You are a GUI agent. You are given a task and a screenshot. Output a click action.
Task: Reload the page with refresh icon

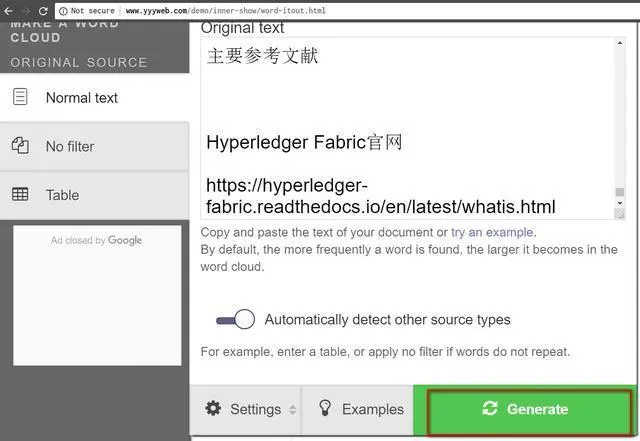click(42, 11)
